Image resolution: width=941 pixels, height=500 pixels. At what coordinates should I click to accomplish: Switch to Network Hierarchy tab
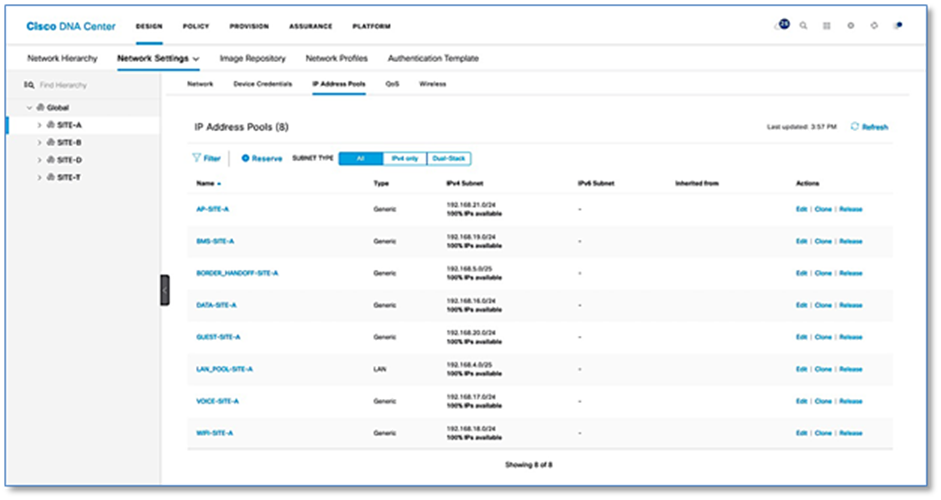pos(62,58)
